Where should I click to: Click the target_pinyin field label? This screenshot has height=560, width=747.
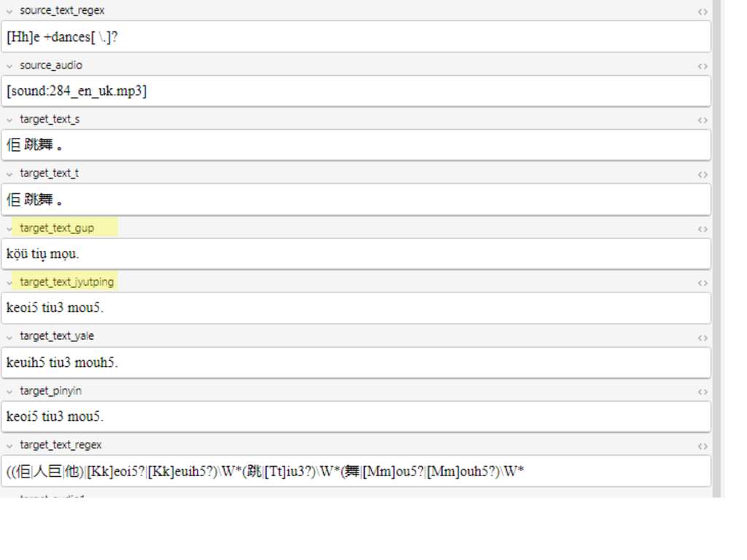(x=50, y=391)
